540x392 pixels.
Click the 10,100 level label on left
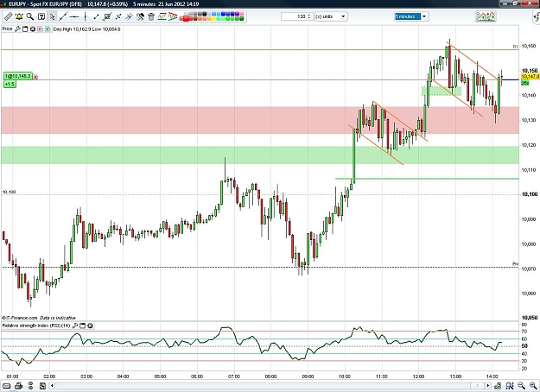[x=9, y=192]
